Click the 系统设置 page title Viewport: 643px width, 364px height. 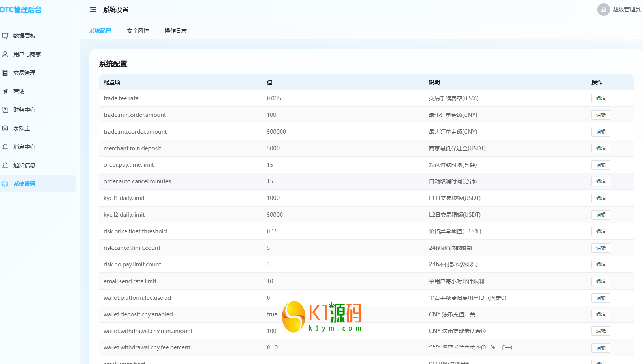tap(116, 9)
